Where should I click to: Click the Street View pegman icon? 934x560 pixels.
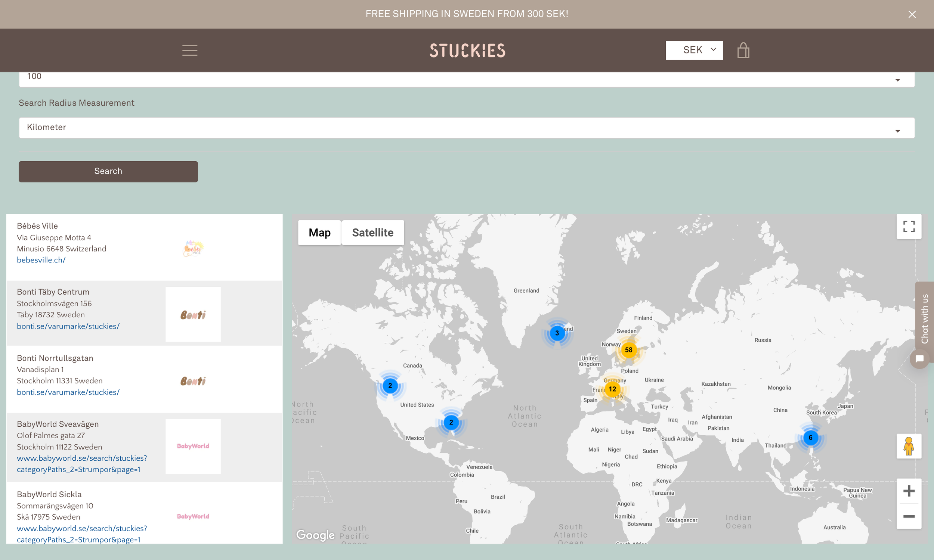908,446
